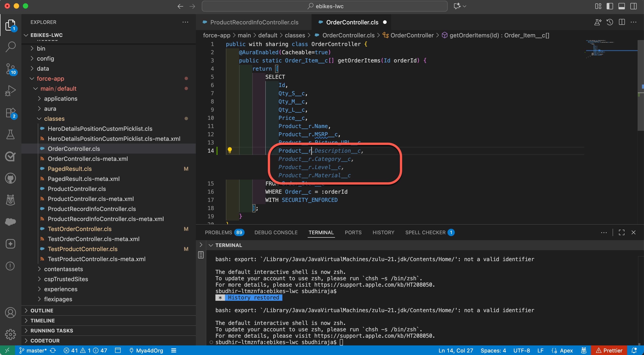Click the ebikes-lwc command center search
Screen dimensions: 644x355
[325, 6]
